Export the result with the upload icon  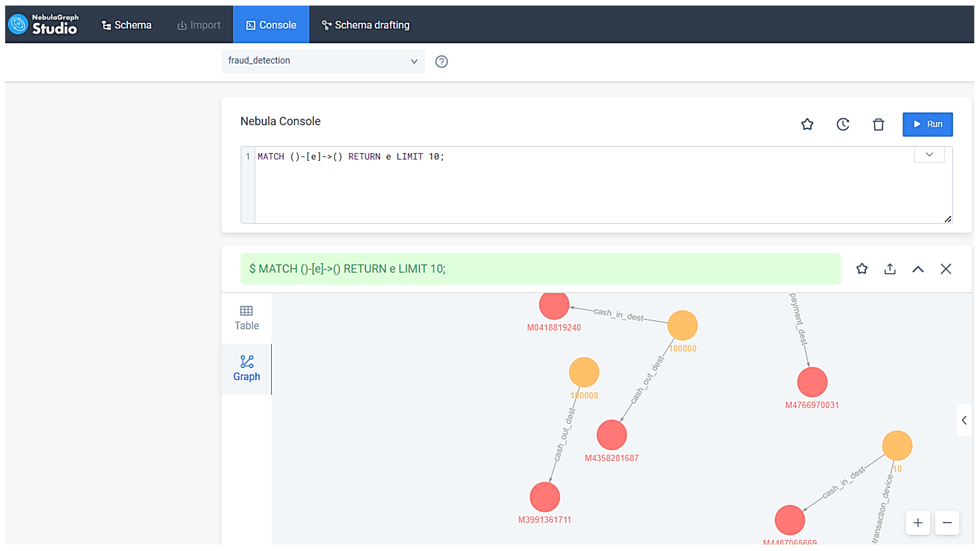click(890, 269)
